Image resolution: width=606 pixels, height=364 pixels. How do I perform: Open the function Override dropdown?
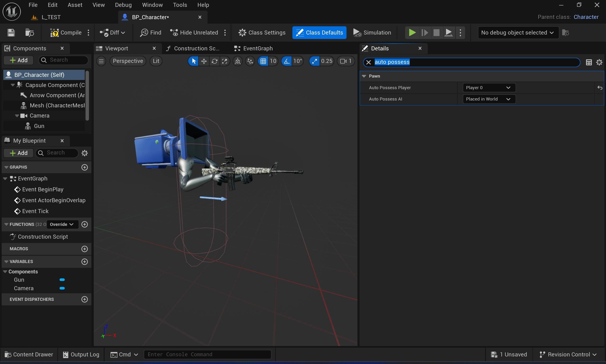tap(62, 224)
